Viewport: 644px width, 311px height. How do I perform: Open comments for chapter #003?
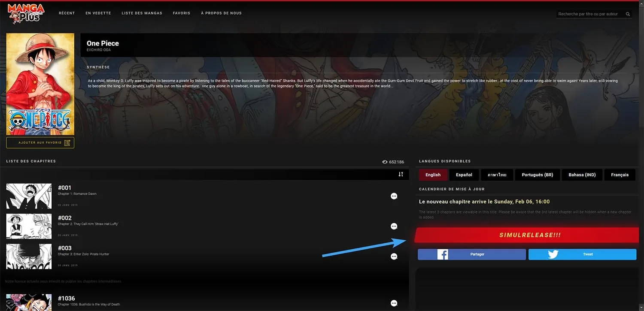394,257
